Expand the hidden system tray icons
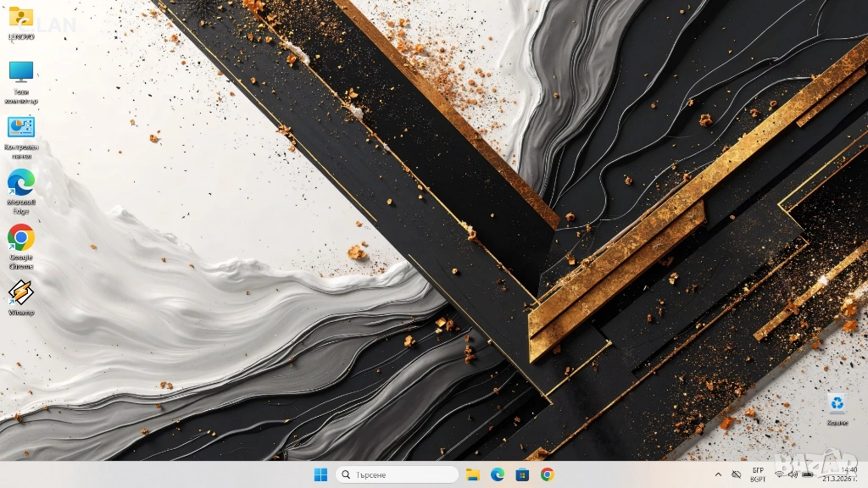The image size is (868, 488). tap(719, 474)
